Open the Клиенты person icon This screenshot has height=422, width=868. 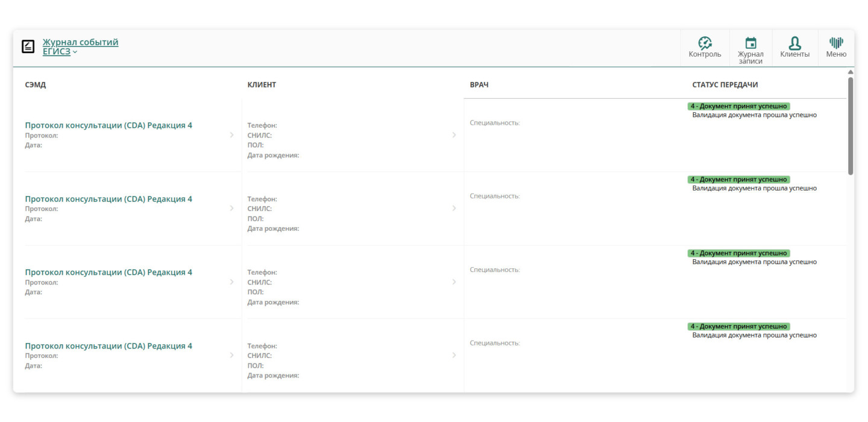pyautogui.click(x=794, y=43)
